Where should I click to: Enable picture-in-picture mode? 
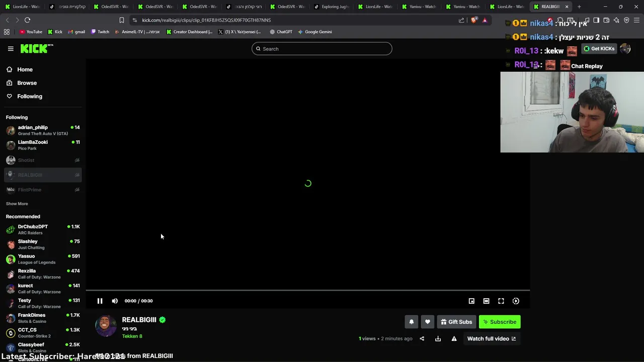point(471,301)
